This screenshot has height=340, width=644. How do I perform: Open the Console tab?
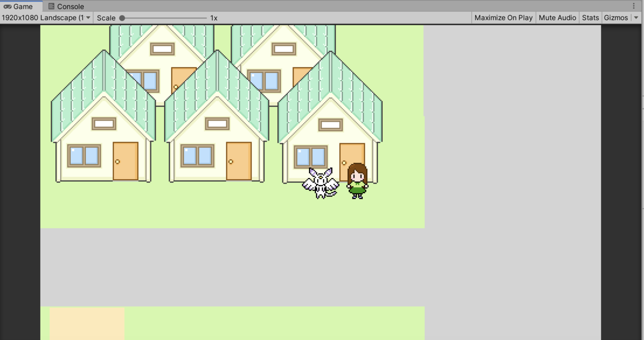pos(66,6)
